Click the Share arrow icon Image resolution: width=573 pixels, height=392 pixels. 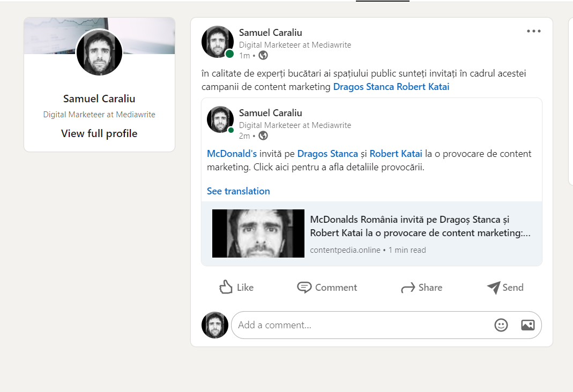[x=408, y=288]
